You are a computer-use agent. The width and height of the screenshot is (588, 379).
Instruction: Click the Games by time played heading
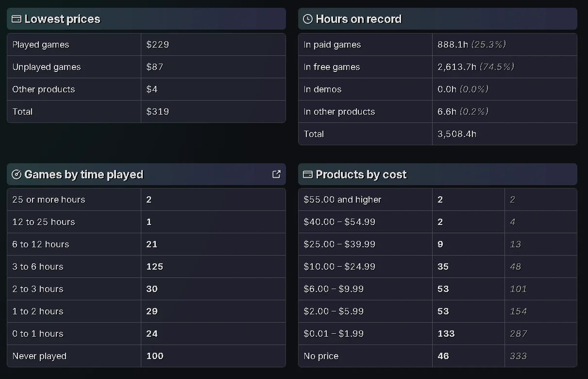84,174
